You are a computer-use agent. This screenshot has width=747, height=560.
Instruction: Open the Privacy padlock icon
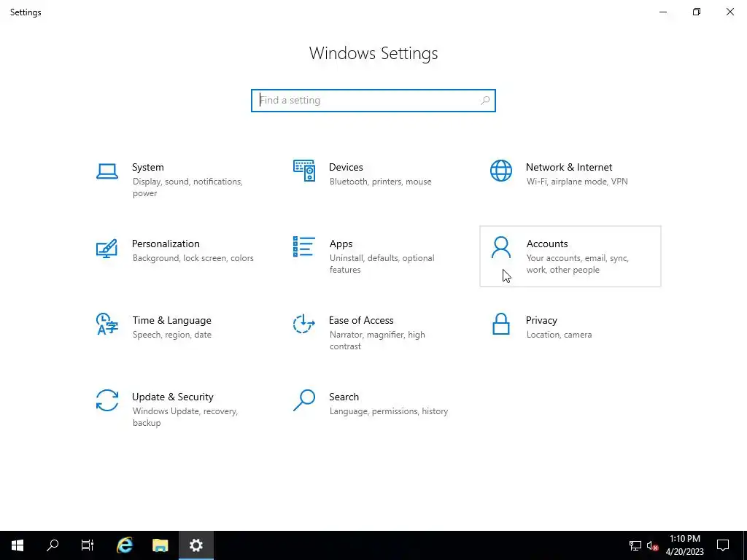tap(501, 324)
